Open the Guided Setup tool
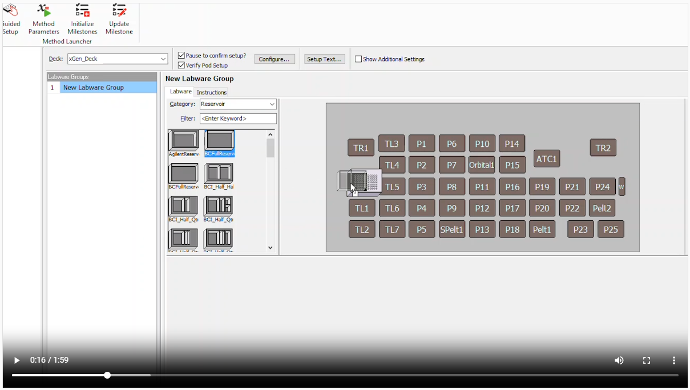The height and width of the screenshot is (390, 690). (x=11, y=18)
